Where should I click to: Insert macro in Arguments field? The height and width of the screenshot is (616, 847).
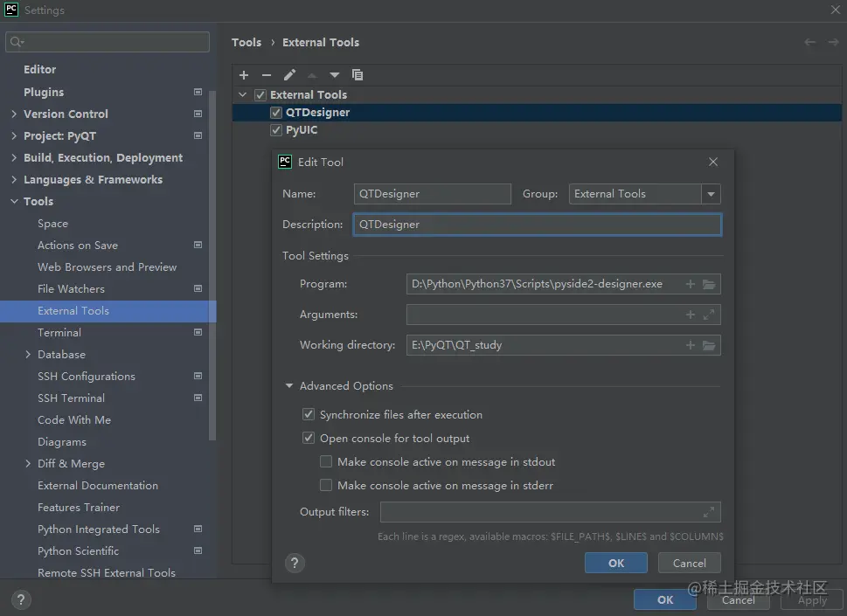pyautogui.click(x=691, y=315)
